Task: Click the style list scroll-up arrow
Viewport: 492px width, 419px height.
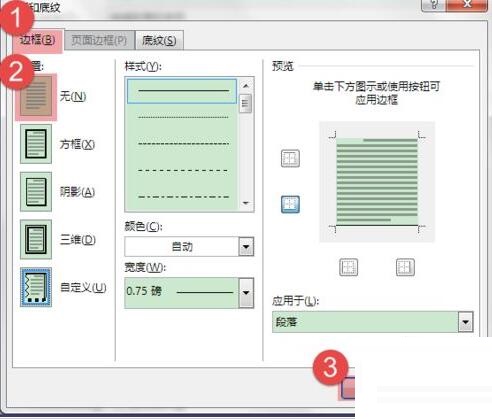Action: pos(246,86)
